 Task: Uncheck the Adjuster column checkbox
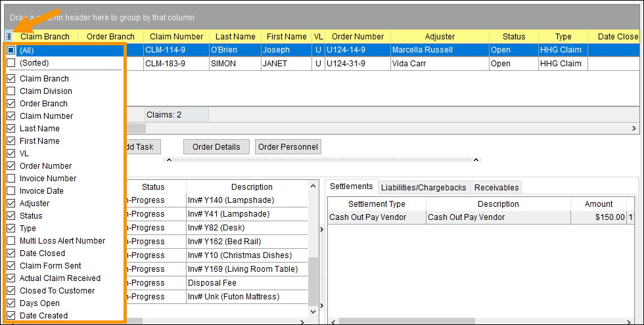(11, 204)
